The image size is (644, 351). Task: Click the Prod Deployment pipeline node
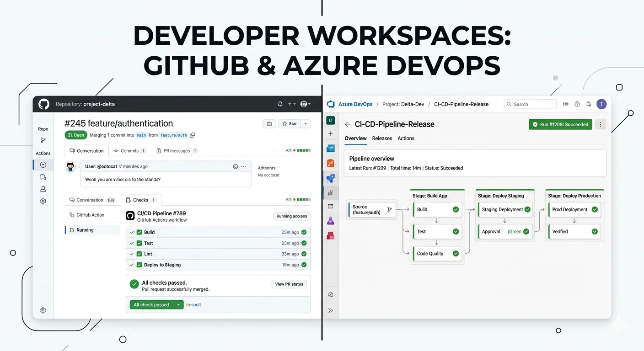(574, 210)
